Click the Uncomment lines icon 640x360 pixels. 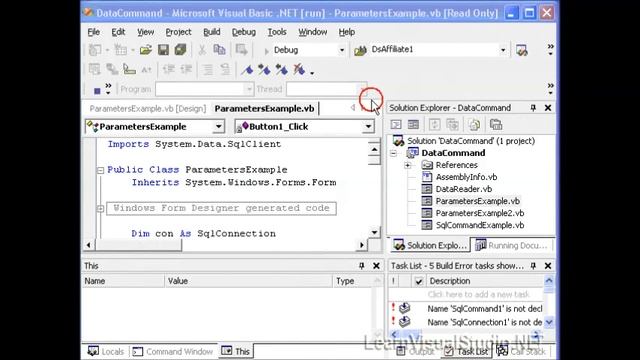(225, 70)
